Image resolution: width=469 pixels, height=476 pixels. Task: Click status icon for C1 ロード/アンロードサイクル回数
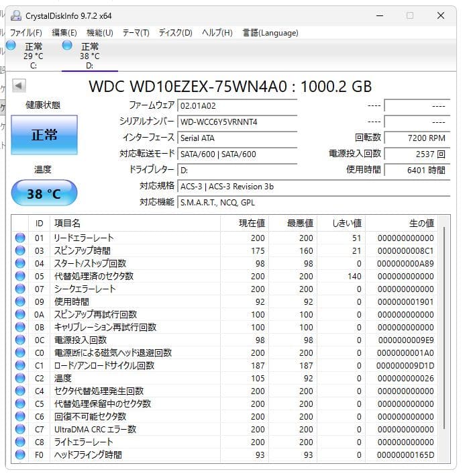pos(20,365)
